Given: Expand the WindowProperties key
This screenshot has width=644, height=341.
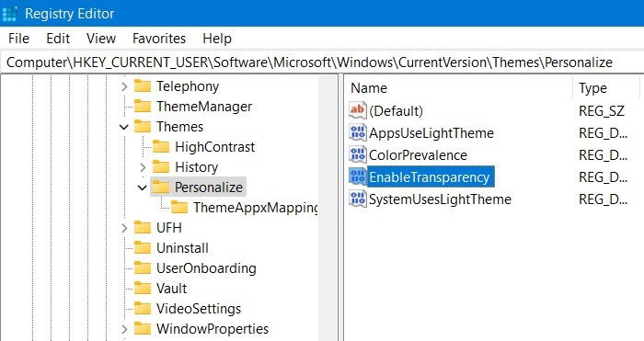Looking at the screenshot, I should 124,329.
